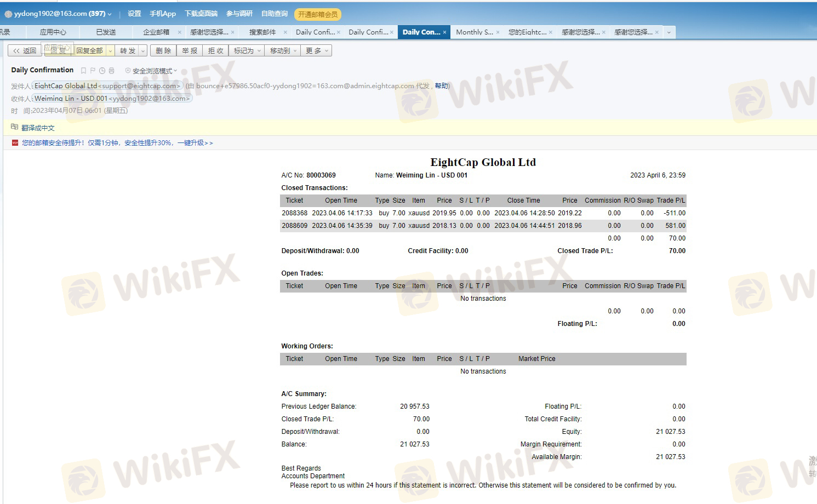Click the red VIP icon in security notice

[x=15, y=142]
